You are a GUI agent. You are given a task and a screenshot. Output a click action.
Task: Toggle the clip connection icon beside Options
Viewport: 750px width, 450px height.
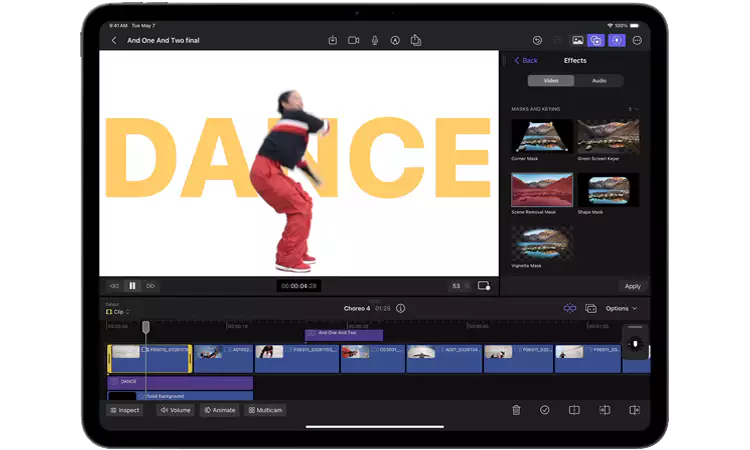click(x=591, y=308)
